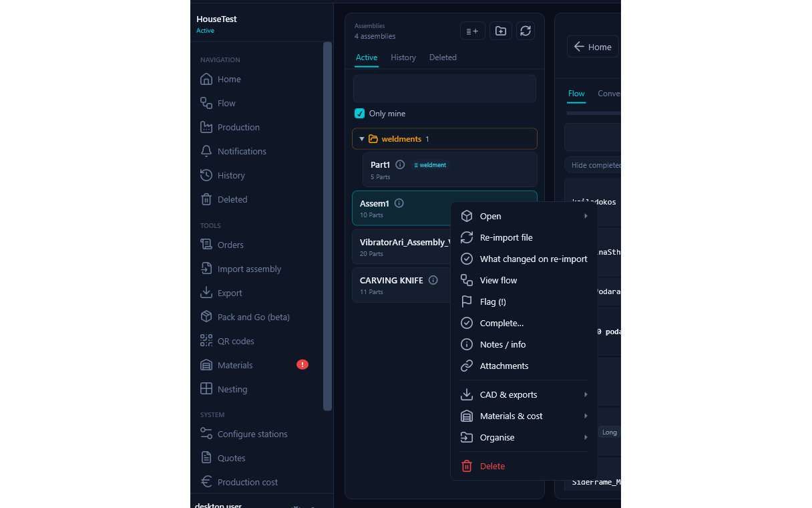
Task: Toggle the Only mine checkbox
Action: coord(359,114)
